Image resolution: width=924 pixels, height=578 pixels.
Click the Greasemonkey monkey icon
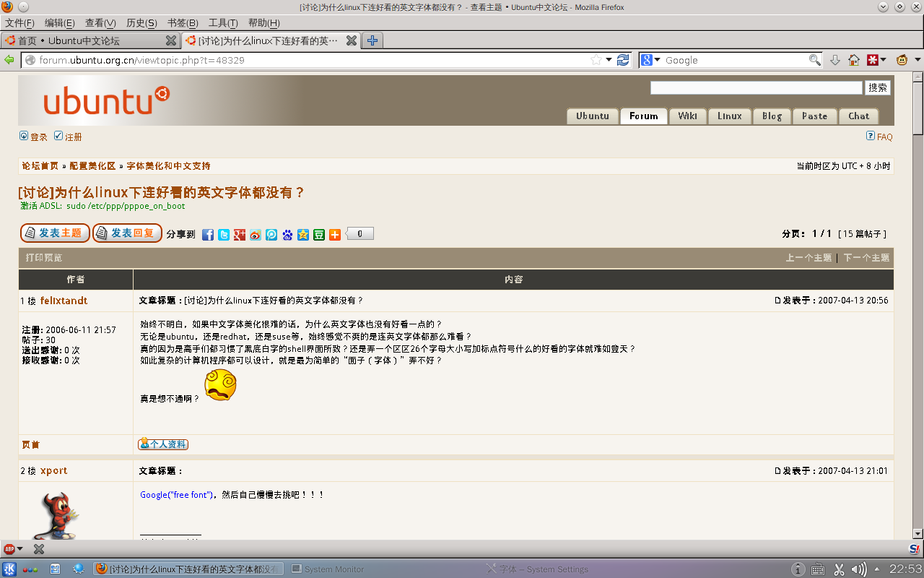tap(902, 60)
